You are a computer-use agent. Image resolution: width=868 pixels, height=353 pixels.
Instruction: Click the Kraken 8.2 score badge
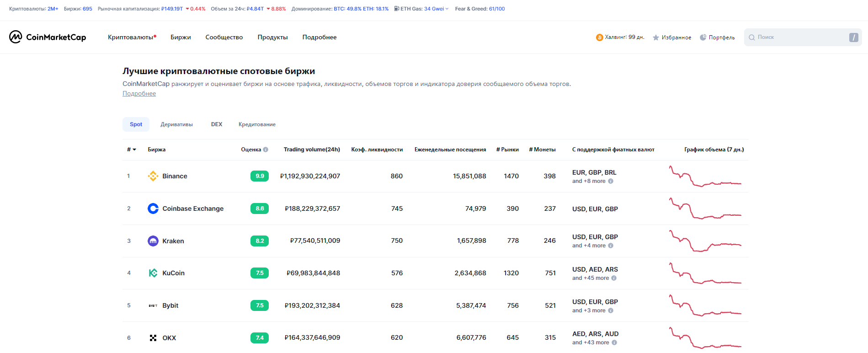pos(260,241)
